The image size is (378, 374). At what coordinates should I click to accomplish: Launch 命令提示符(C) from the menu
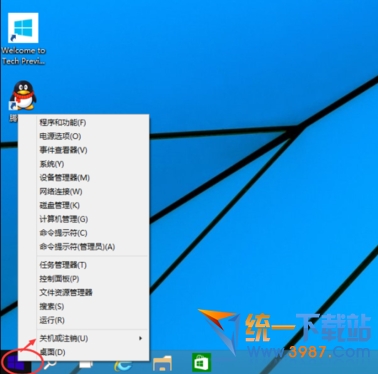83,233
